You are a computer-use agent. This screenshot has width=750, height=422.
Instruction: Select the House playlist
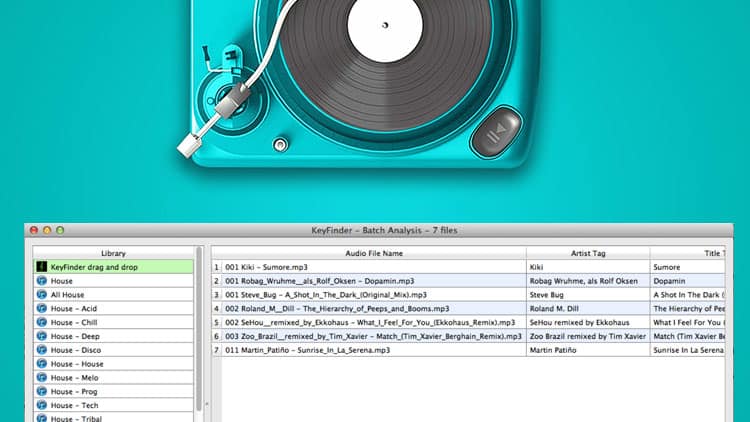point(113,281)
